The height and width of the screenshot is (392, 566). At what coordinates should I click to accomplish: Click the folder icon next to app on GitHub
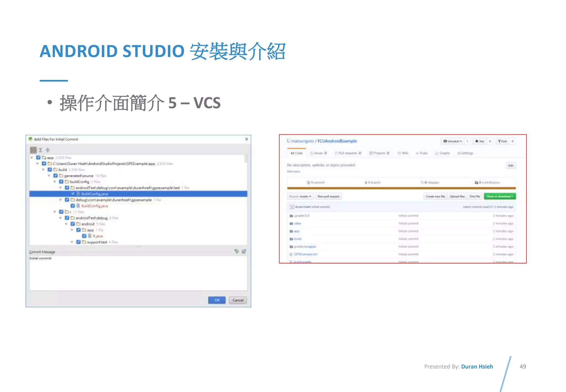[291, 231]
